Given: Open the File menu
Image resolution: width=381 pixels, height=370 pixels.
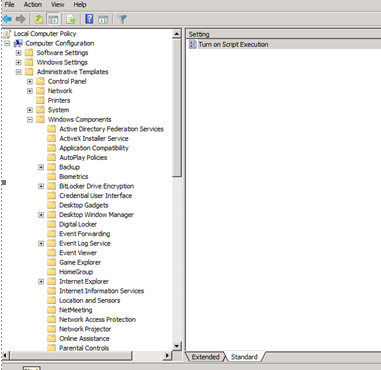Looking at the screenshot, I should pyautogui.click(x=9, y=5).
